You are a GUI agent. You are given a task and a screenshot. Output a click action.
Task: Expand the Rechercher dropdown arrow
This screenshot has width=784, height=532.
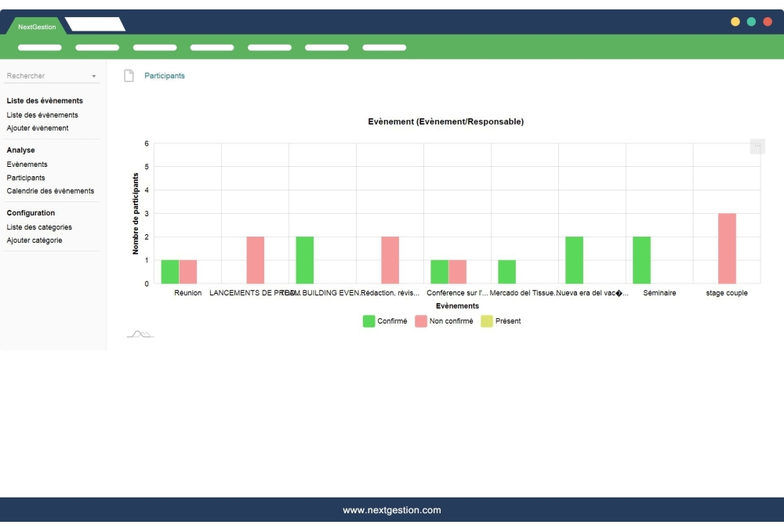(x=94, y=77)
